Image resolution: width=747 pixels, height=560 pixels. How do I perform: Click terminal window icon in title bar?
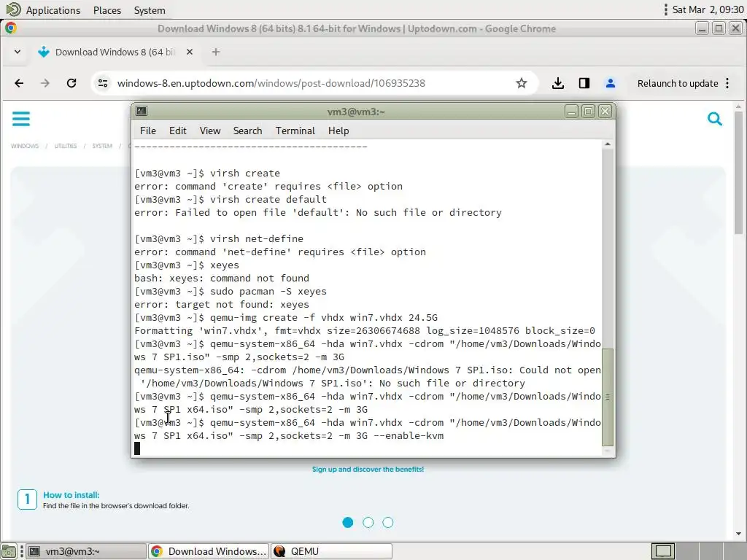tap(142, 112)
